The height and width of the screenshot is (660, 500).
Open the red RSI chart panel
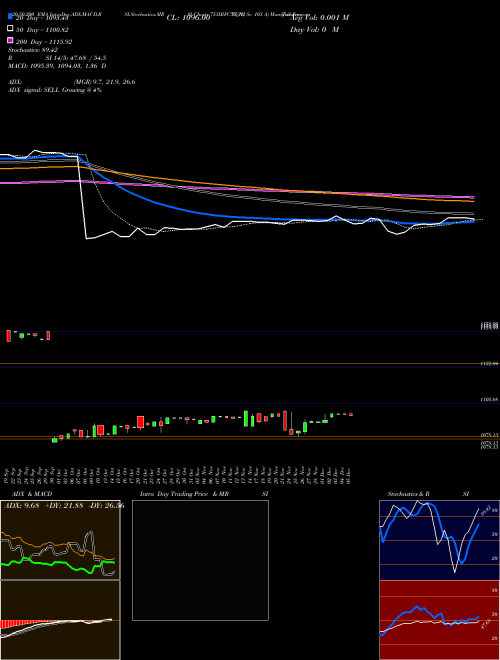click(439, 620)
